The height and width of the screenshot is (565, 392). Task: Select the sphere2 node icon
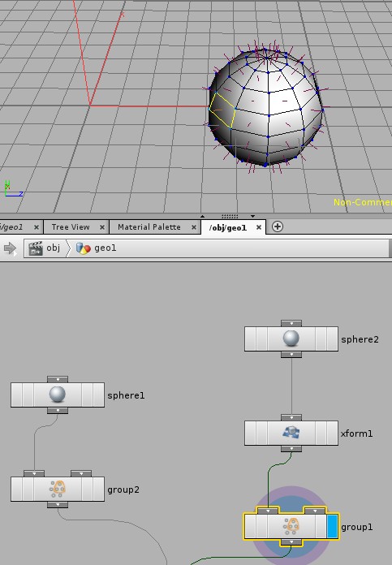[x=291, y=339]
